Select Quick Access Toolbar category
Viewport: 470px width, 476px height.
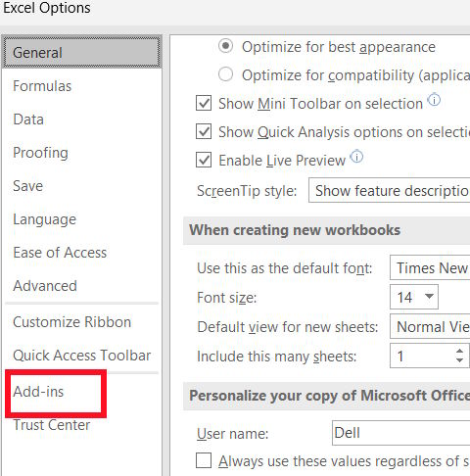point(82,356)
